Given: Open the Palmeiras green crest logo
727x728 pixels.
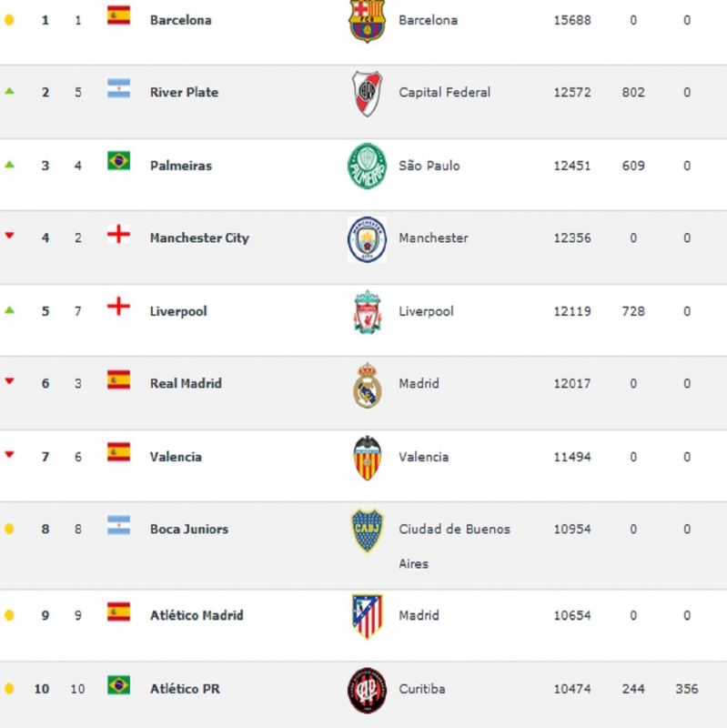Looking at the screenshot, I should (367, 166).
